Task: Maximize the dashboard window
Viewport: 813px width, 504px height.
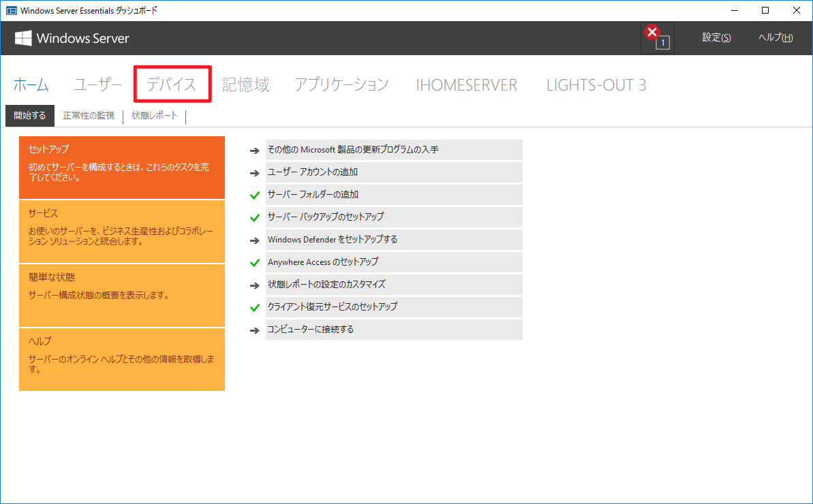Action: click(x=765, y=10)
